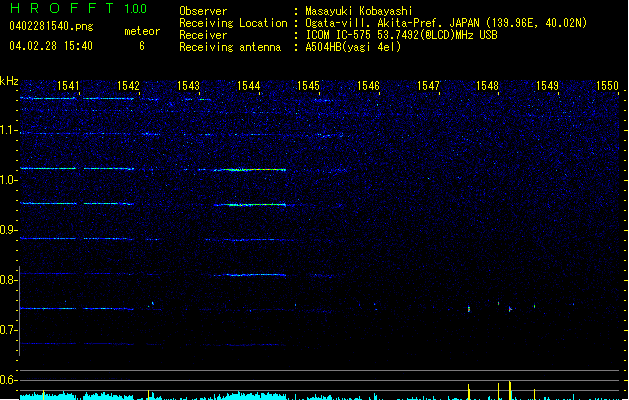Click the 1.0 kHz axis label
Screen dimensions: 629x400
(8, 180)
